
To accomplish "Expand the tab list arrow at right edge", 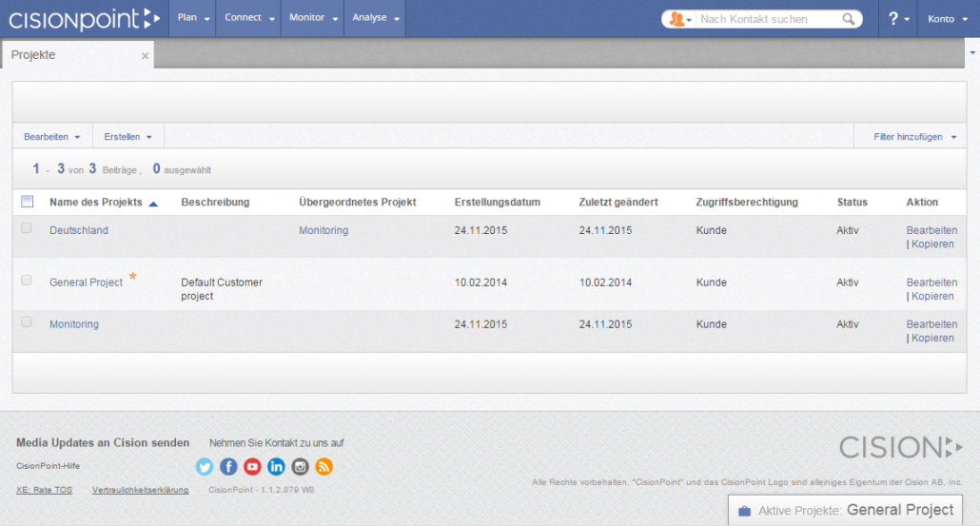I will 972,53.
